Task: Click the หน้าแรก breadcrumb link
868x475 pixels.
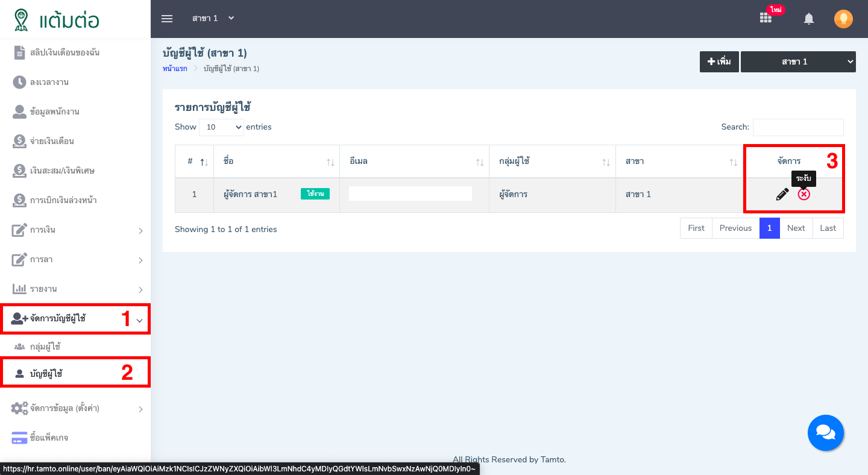Action: click(x=175, y=69)
